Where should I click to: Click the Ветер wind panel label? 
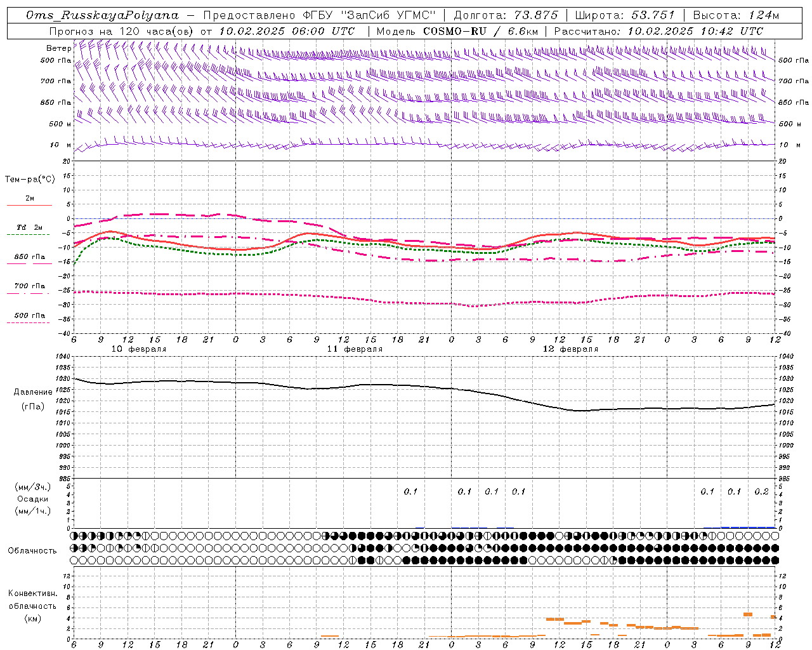tap(58, 48)
